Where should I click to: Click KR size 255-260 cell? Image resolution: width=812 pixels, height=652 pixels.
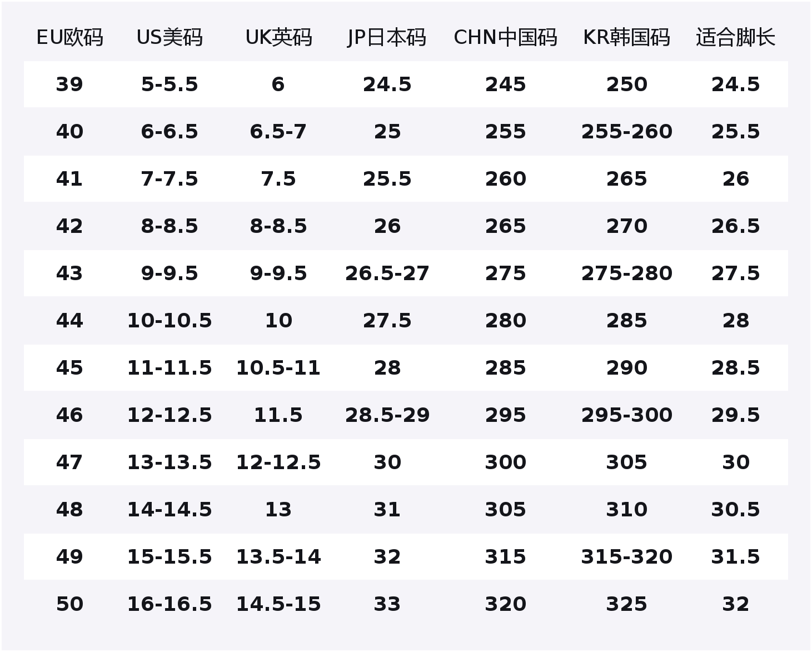[626, 132]
